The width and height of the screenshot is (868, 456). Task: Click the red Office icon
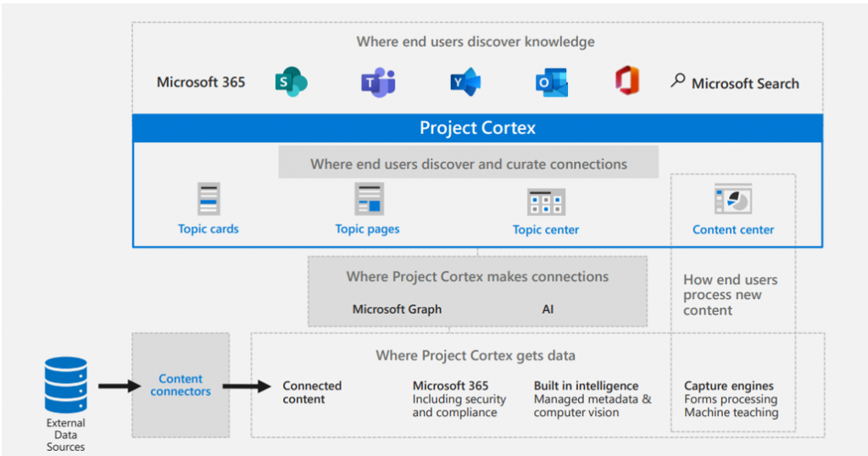pyautogui.click(x=628, y=81)
